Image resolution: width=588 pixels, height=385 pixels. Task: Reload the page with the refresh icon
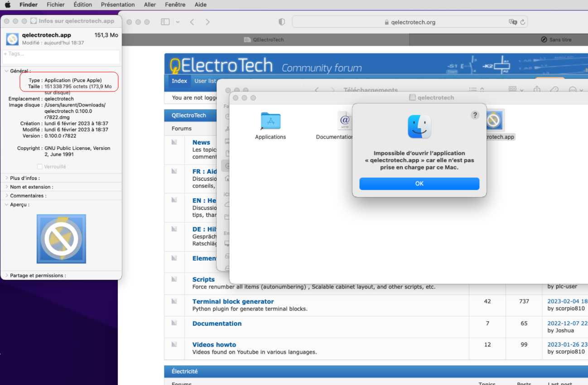click(523, 22)
